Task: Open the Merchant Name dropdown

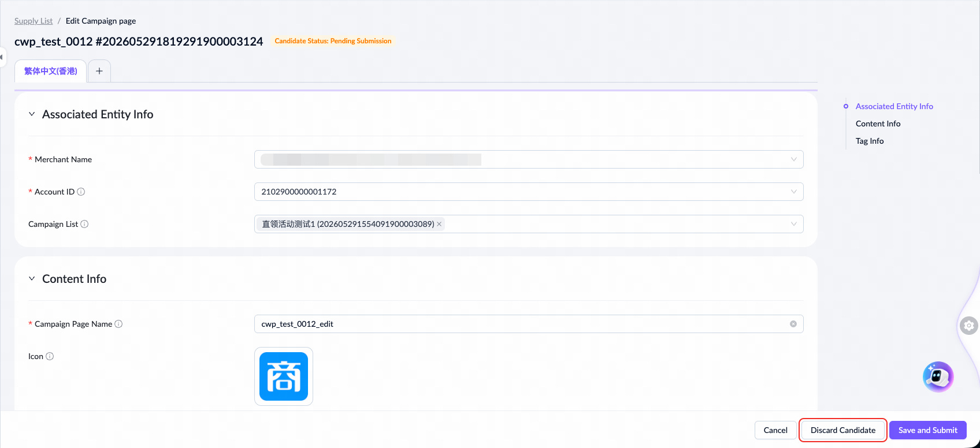Action: pyautogui.click(x=529, y=159)
